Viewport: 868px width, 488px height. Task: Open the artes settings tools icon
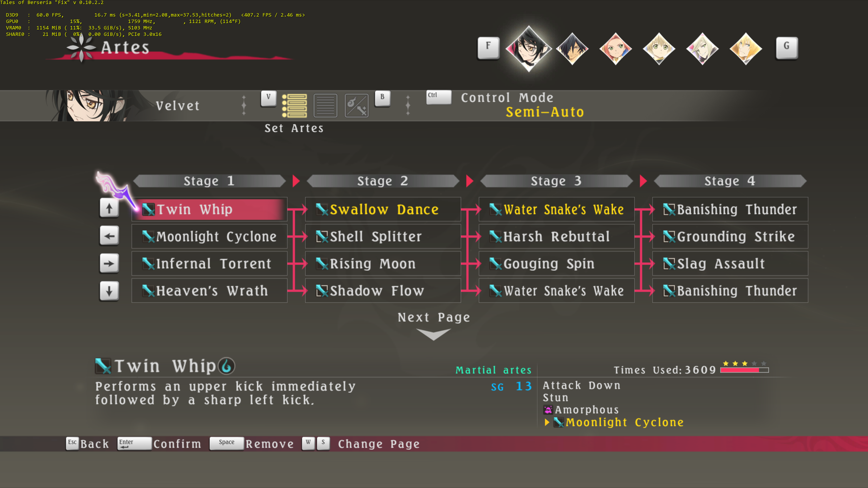point(356,105)
